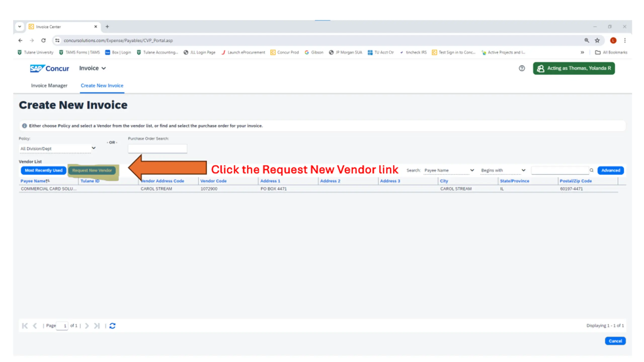
Task: Open TAMS Forms bookmark
Action: tap(79, 52)
